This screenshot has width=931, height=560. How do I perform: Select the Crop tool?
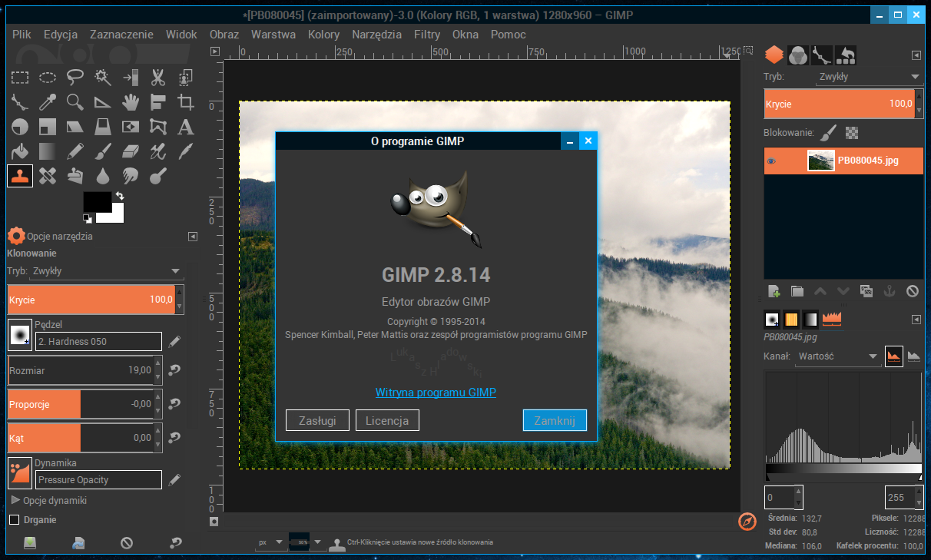point(185,101)
